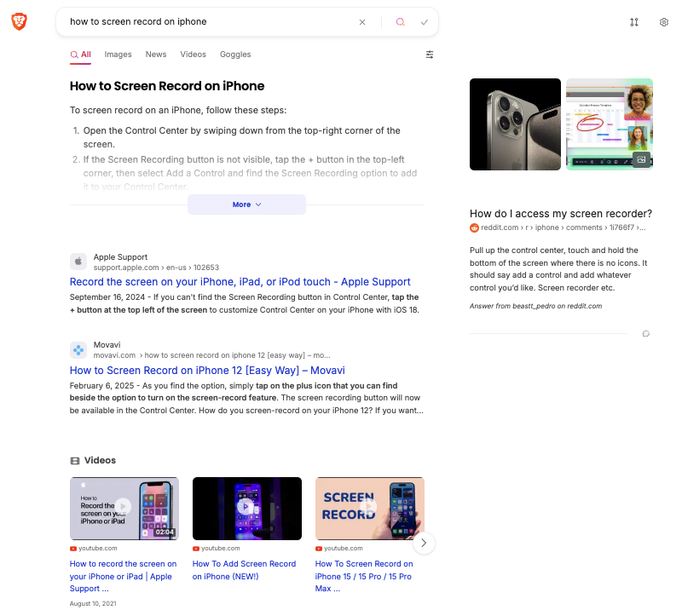Open the Apple Support result link
Screen dimensions: 682x616
[240, 282]
